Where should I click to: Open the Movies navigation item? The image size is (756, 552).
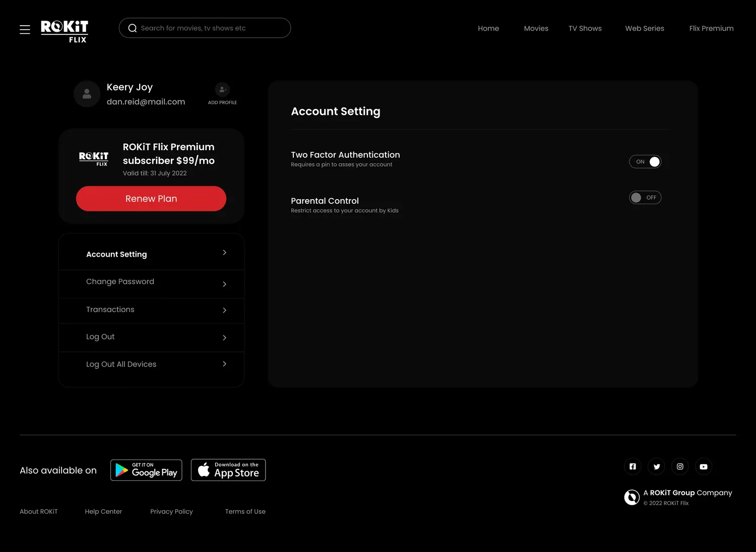pos(536,28)
